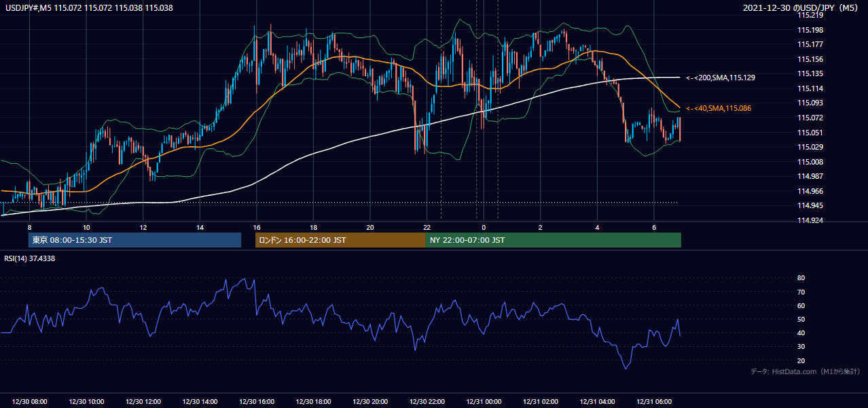Screen dimensions: 868x408
Task: Click the RSI level 60 axis label
Action: (801, 305)
